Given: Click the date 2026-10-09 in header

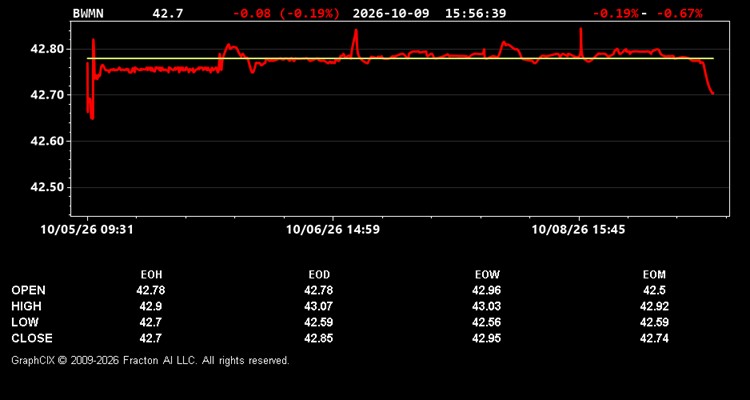Looking at the screenshot, I should click(391, 13).
